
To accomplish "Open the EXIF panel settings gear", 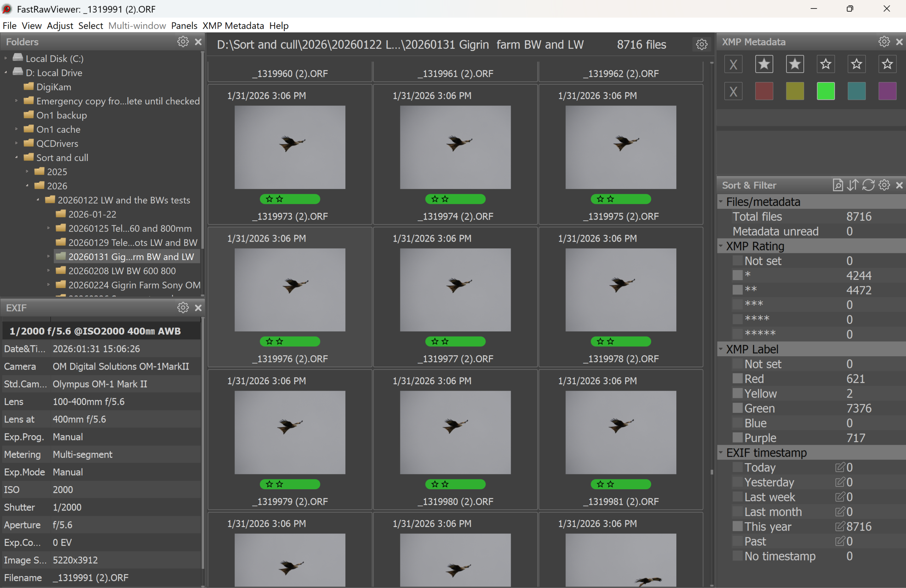I will [x=182, y=307].
